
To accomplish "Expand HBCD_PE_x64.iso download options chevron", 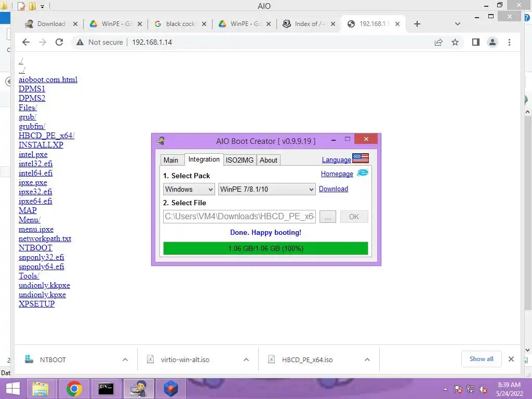I will pyautogui.click(x=367, y=360).
